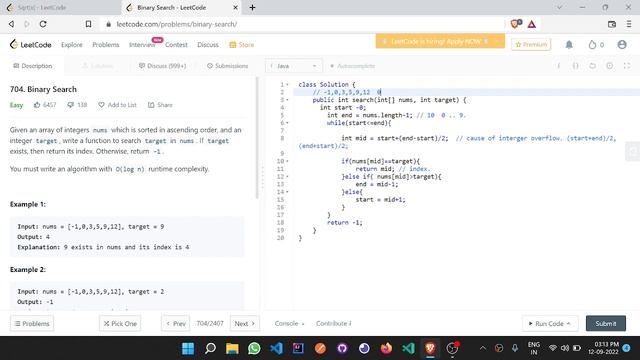Open Discuss in top navigation
Viewport: 640px width, 360px height.
208,44
